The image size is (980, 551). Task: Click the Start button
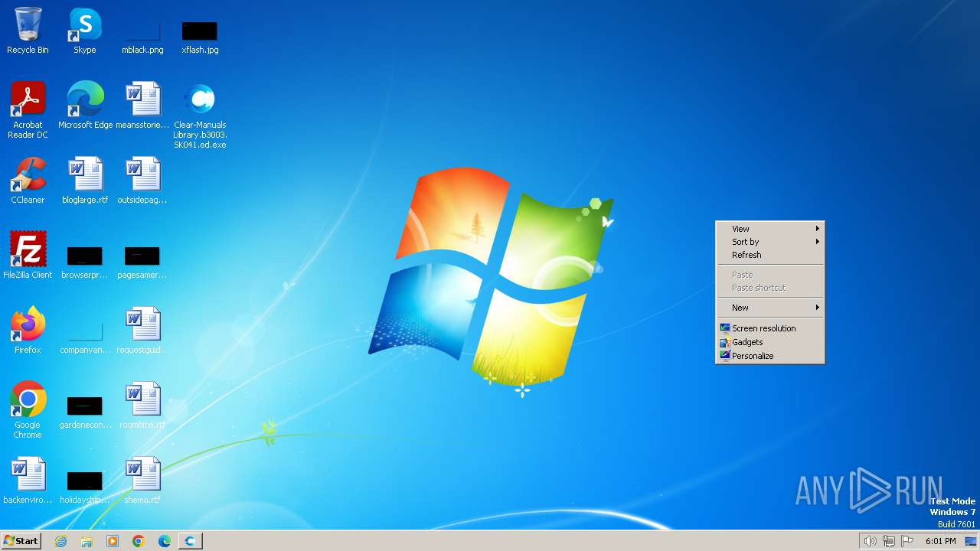click(x=21, y=541)
